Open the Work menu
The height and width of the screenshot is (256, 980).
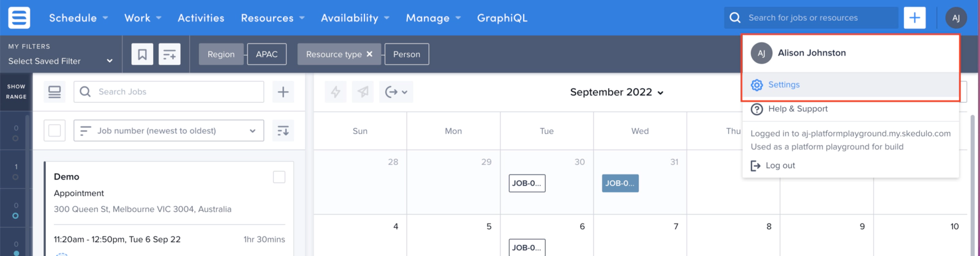point(143,18)
